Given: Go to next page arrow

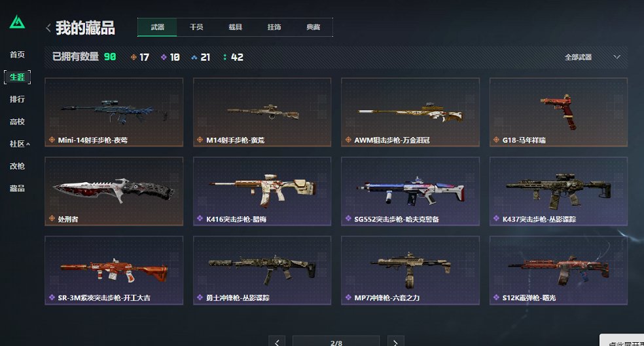Looking at the screenshot, I should click(395, 341).
